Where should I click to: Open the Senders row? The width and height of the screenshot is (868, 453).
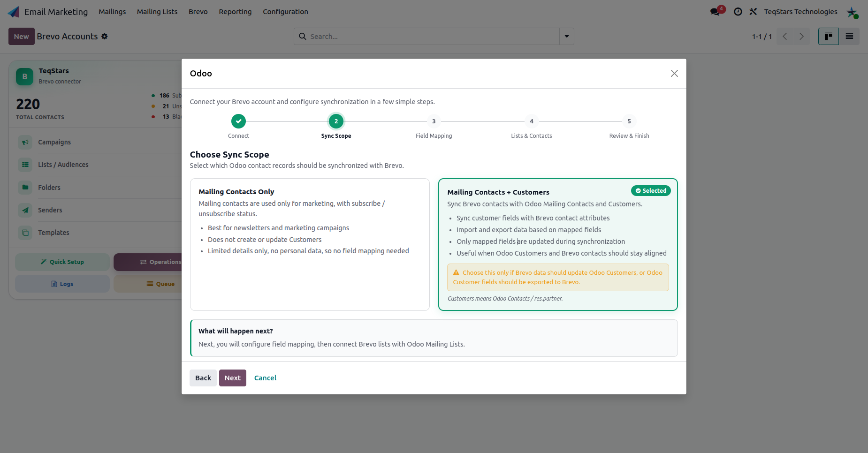pos(99,210)
